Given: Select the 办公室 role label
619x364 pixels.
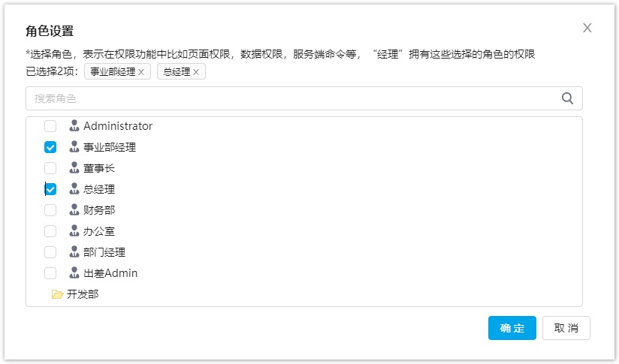Looking at the screenshot, I should click(99, 231).
